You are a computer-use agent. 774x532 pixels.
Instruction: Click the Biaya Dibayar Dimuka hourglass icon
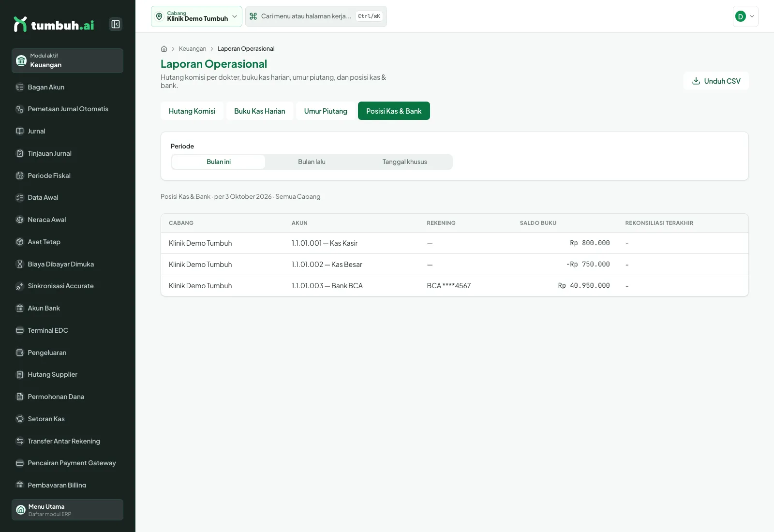20,264
